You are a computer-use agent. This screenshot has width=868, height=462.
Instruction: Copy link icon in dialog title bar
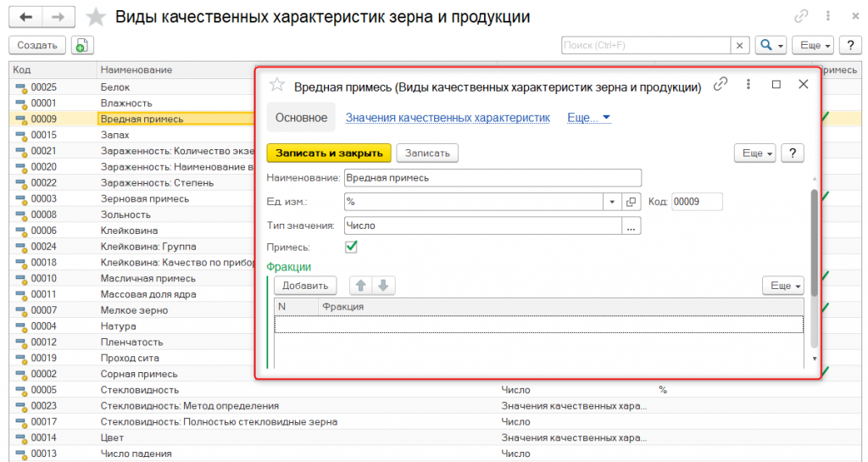pos(721,84)
